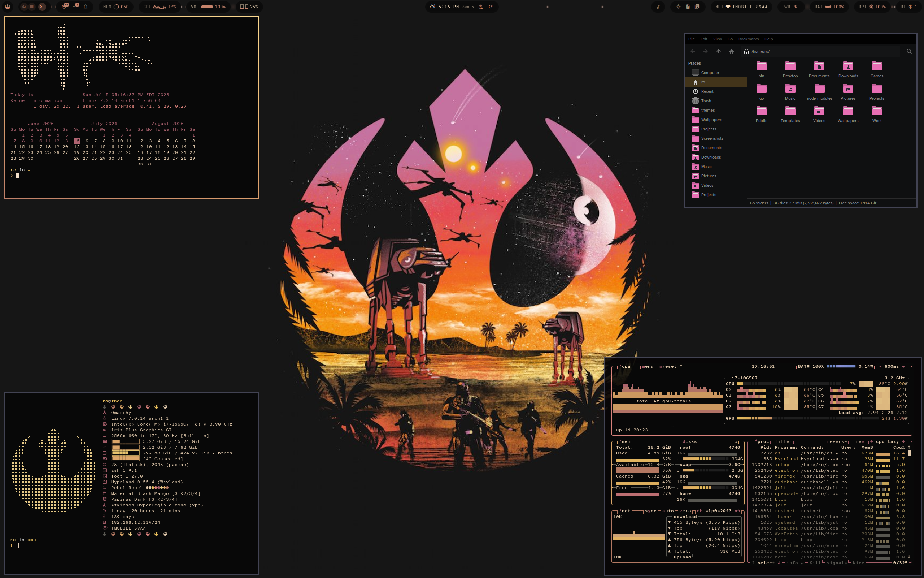Open the TMOBILE-89AA network widget

(x=741, y=7)
